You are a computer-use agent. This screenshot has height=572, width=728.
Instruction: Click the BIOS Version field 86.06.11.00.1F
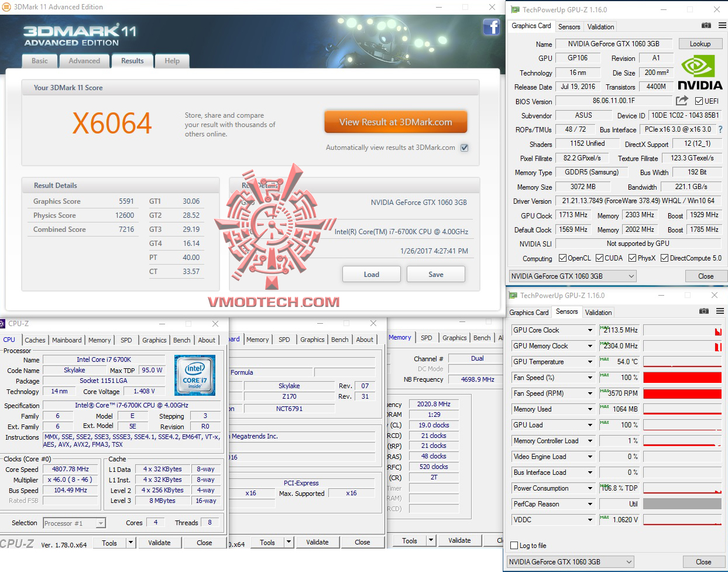coord(614,101)
